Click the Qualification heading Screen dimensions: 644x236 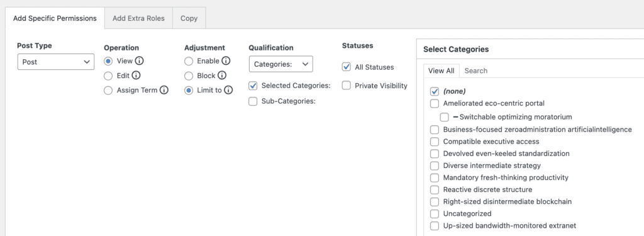coord(271,48)
